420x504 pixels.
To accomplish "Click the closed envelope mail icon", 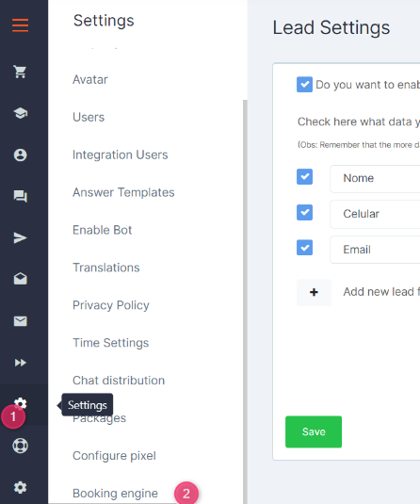I will point(20,321).
